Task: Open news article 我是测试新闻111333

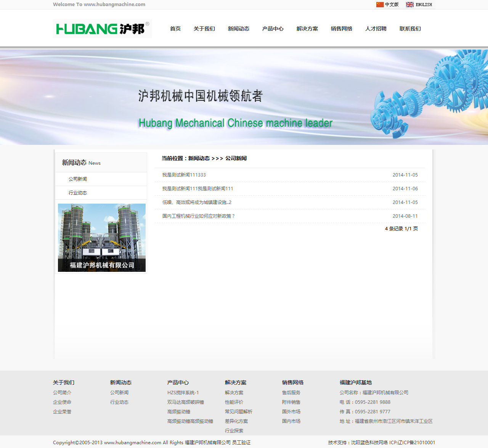Action: pos(184,175)
